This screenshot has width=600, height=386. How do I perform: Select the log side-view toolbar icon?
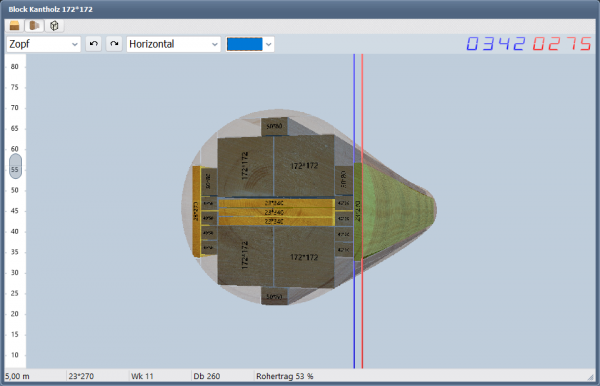tap(34, 26)
